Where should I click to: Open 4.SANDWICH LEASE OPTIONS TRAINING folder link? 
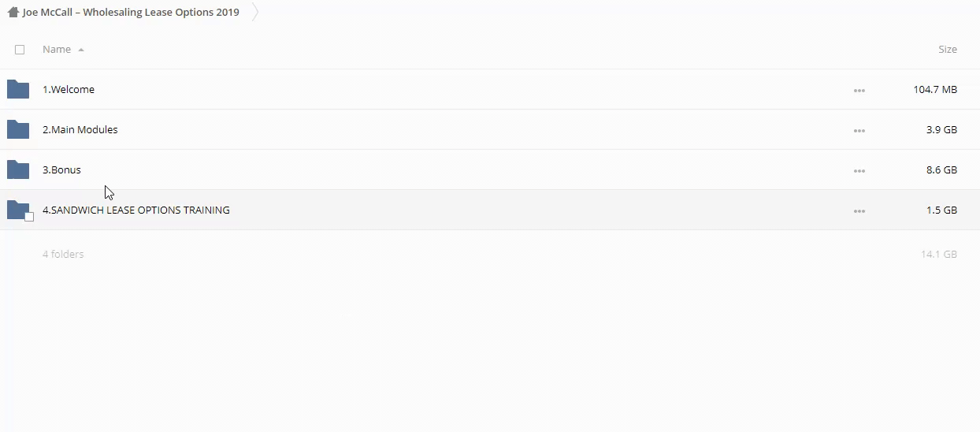pos(136,210)
